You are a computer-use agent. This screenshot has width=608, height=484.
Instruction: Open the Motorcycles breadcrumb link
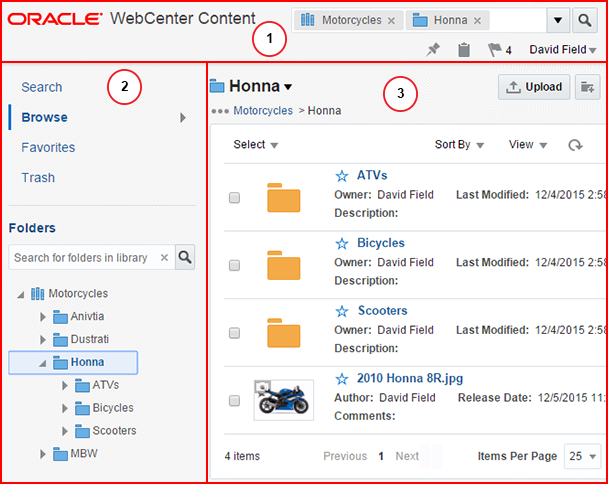263,111
